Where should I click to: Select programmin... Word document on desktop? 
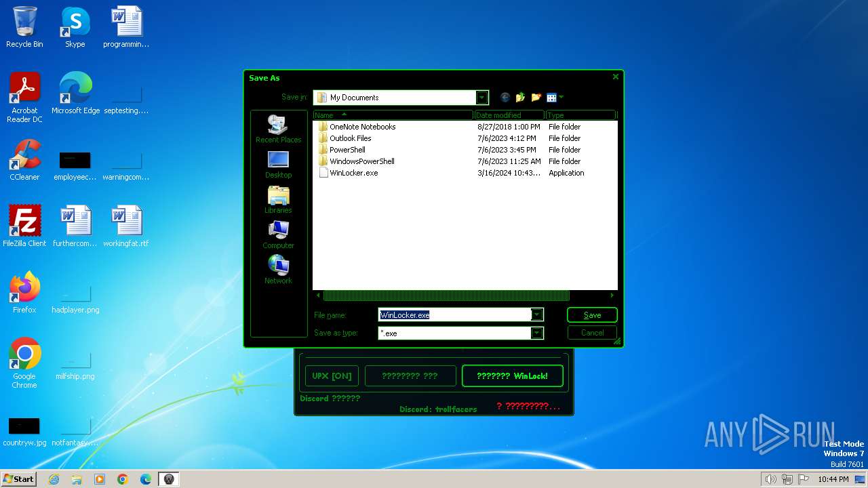126,27
